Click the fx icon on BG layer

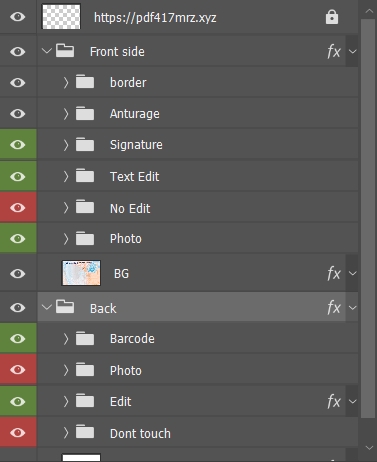click(334, 274)
